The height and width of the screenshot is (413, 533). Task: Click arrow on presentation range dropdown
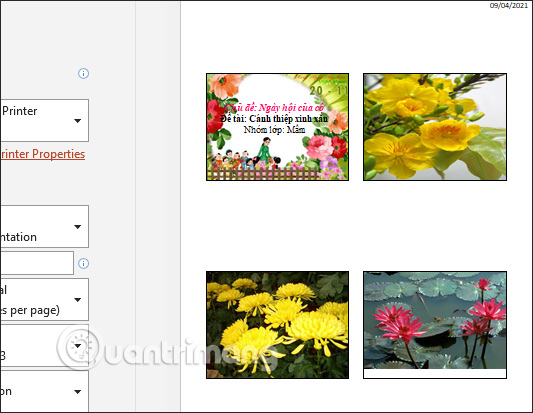[78, 227]
